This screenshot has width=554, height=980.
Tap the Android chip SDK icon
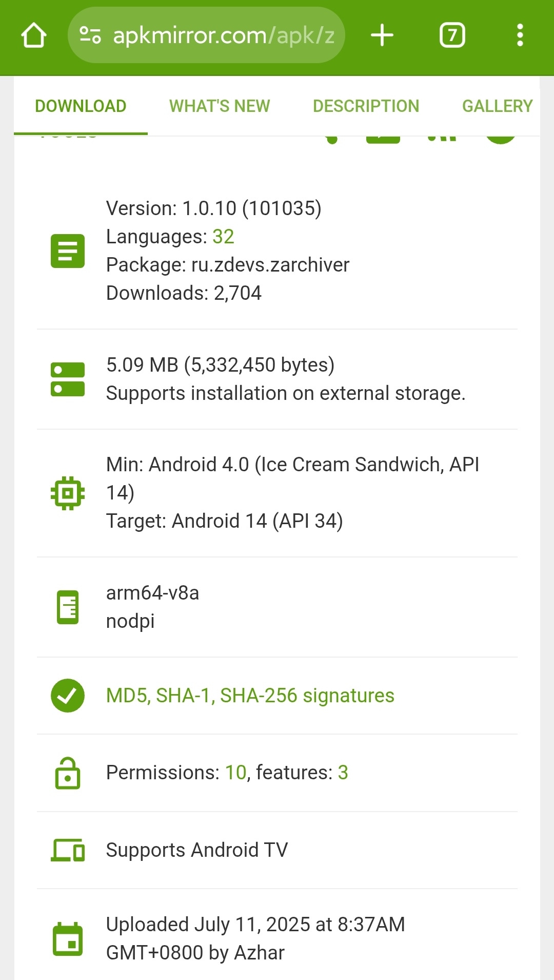[x=68, y=493]
